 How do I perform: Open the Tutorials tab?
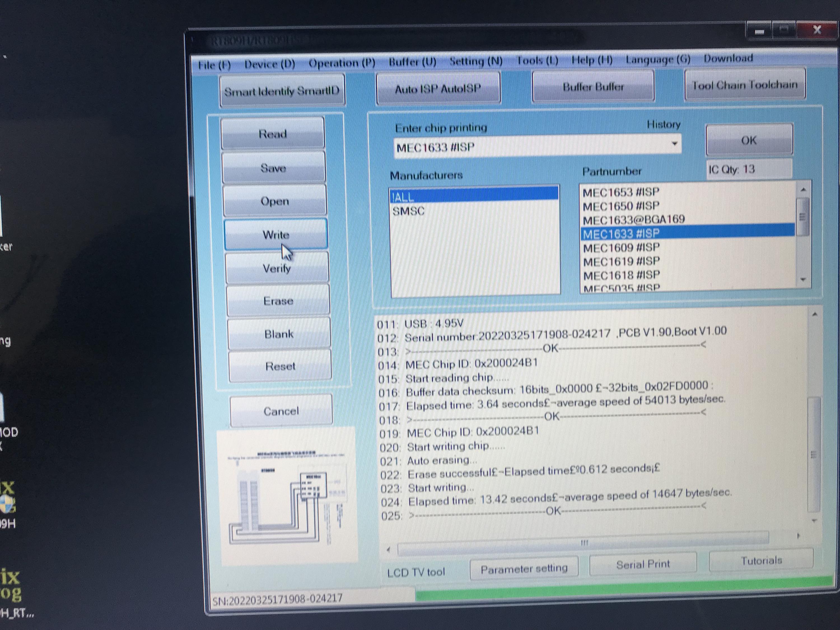click(x=761, y=561)
